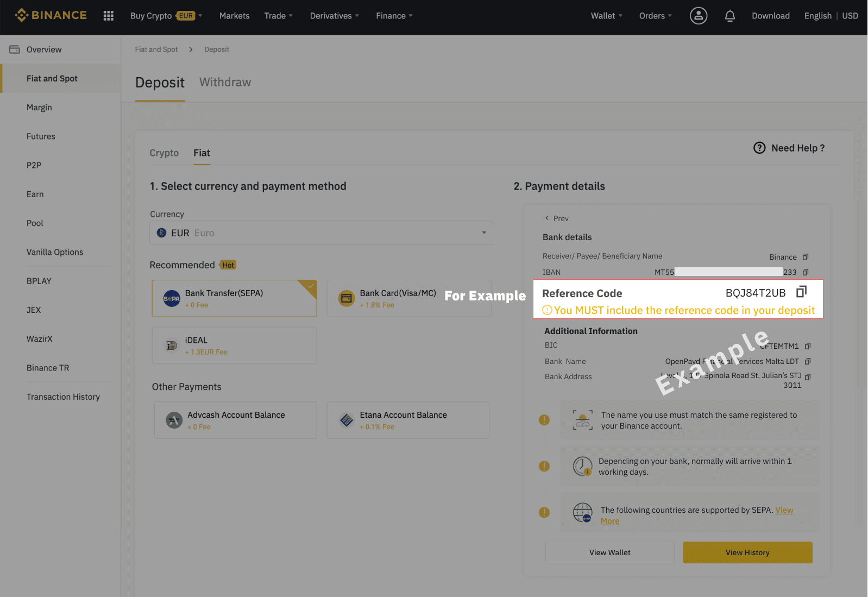The width and height of the screenshot is (868, 597).
Task: Click the SEPA countries globe icon
Action: [x=582, y=512]
